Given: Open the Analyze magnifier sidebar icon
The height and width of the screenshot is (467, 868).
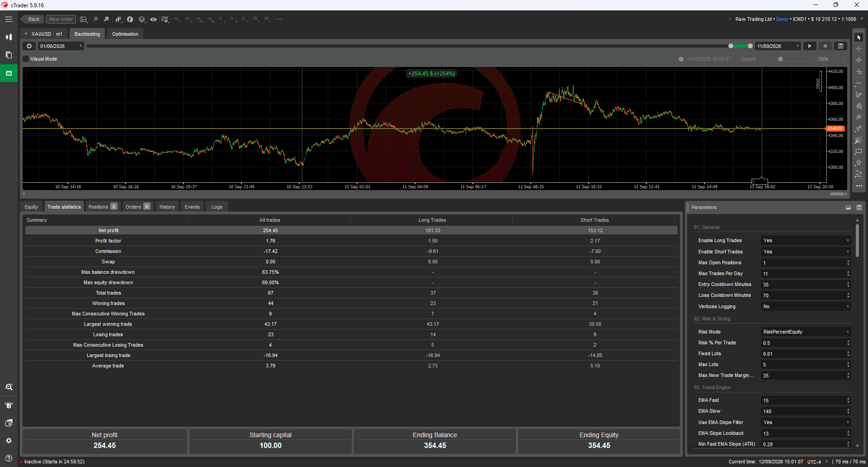Looking at the screenshot, I should [x=9, y=387].
